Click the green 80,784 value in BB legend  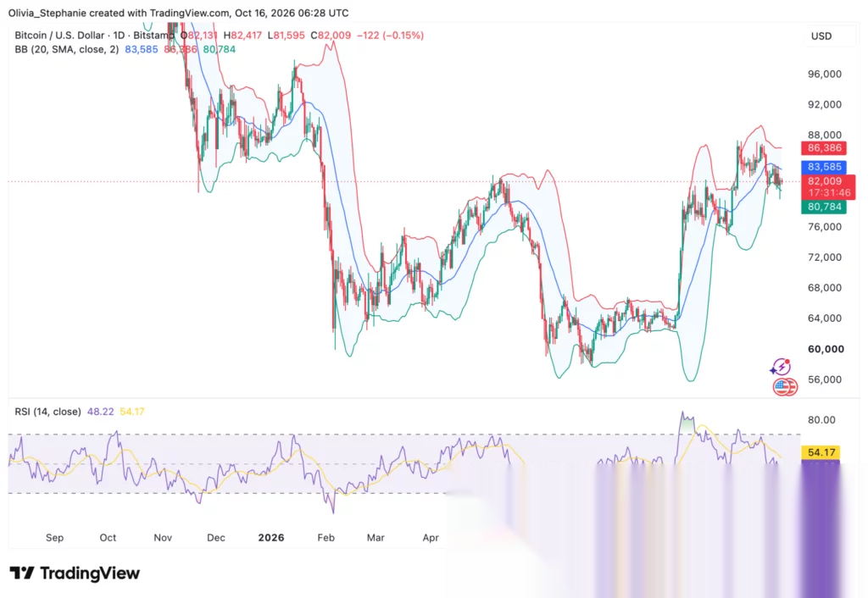tap(220, 49)
